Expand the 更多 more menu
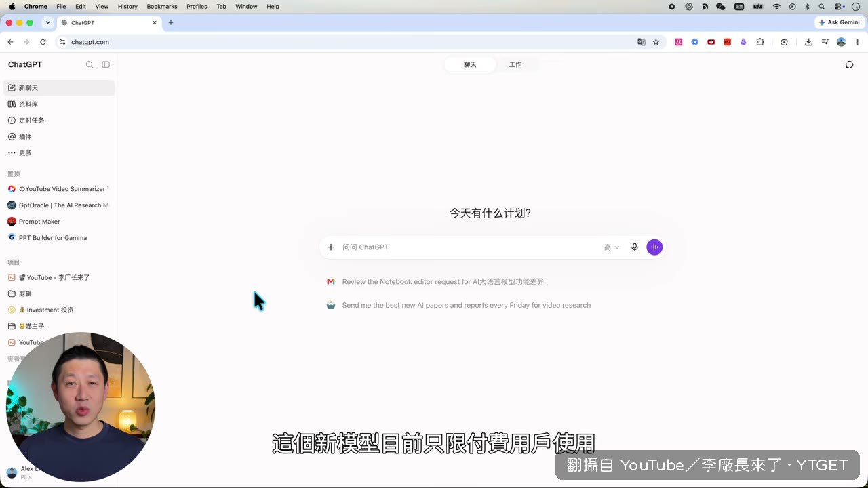This screenshot has width=868, height=488. coord(59,153)
